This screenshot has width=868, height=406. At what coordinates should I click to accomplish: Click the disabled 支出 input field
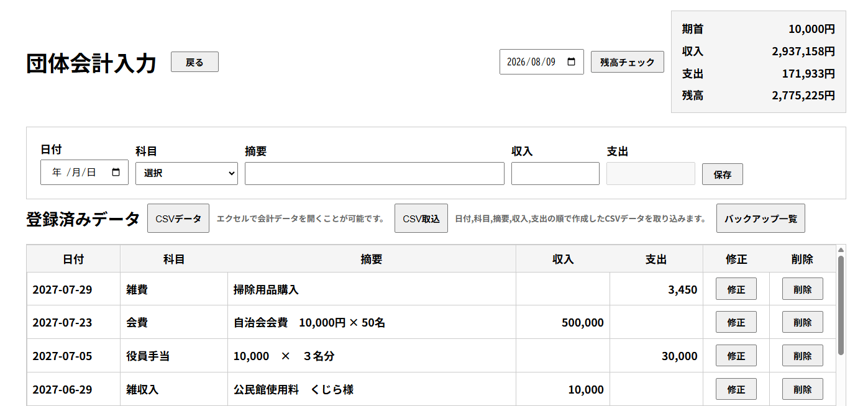coord(651,173)
